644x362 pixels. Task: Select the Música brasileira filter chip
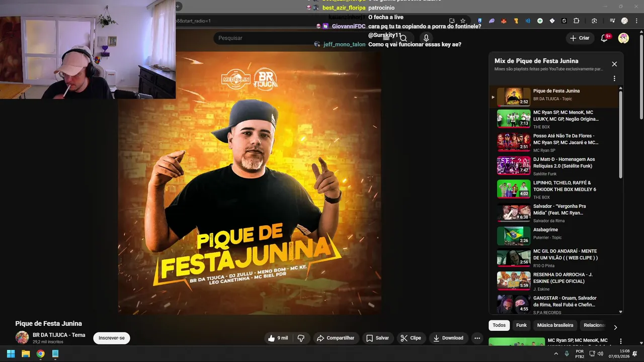tap(555, 325)
